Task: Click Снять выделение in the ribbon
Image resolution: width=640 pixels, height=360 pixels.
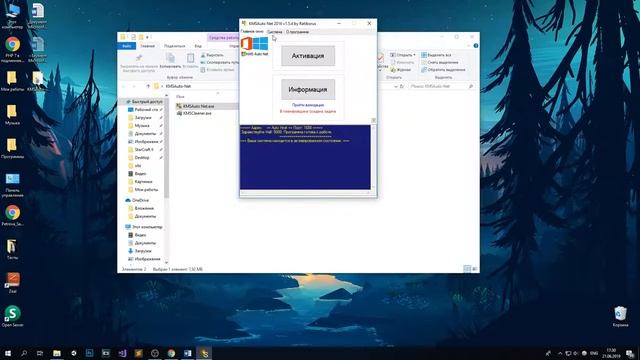Action: pyautogui.click(x=440, y=62)
